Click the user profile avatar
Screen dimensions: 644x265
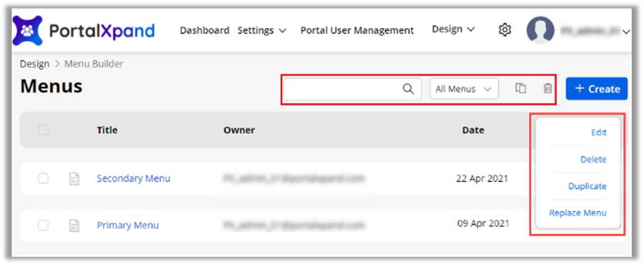click(540, 30)
